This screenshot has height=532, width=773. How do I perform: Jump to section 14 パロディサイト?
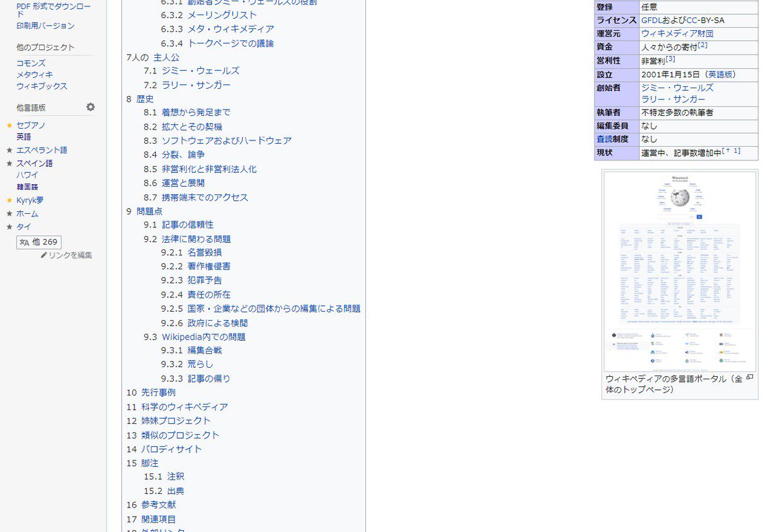coord(164,449)
